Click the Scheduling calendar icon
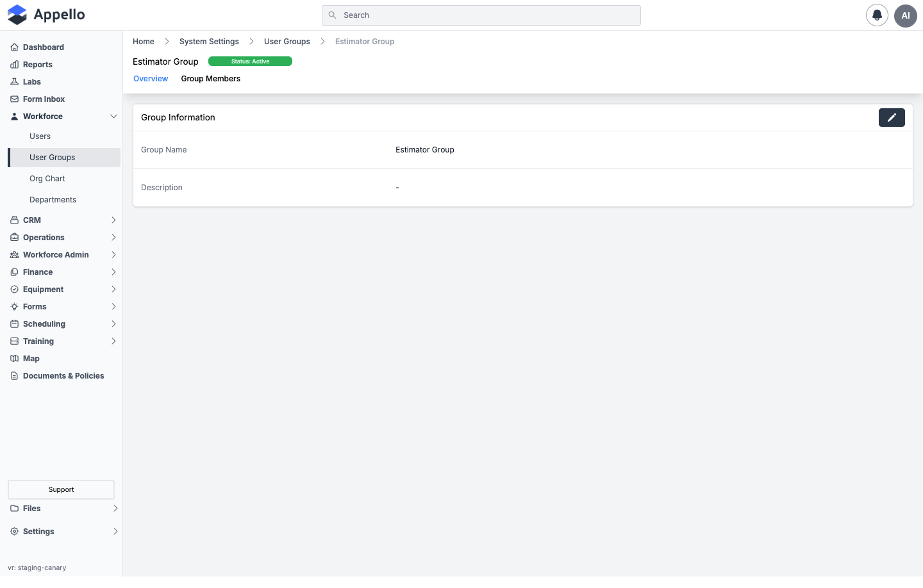The width and height of the screenshot is (923, 588). [x=14, y=324]
